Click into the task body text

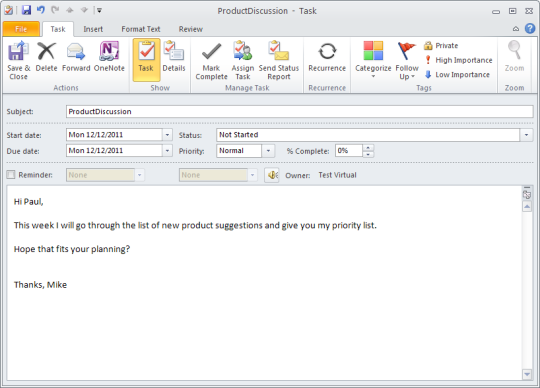tap(264, 283)
